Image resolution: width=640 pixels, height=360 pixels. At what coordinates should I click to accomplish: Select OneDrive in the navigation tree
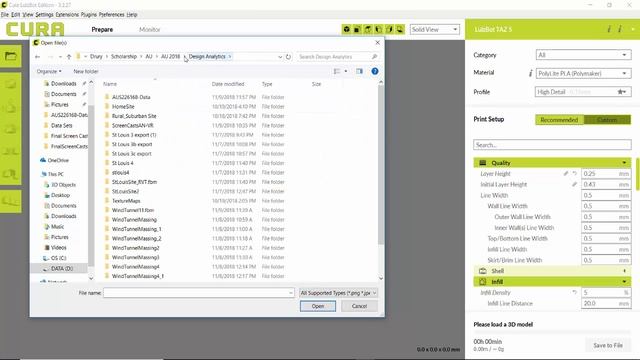click(x=58, y=160)
